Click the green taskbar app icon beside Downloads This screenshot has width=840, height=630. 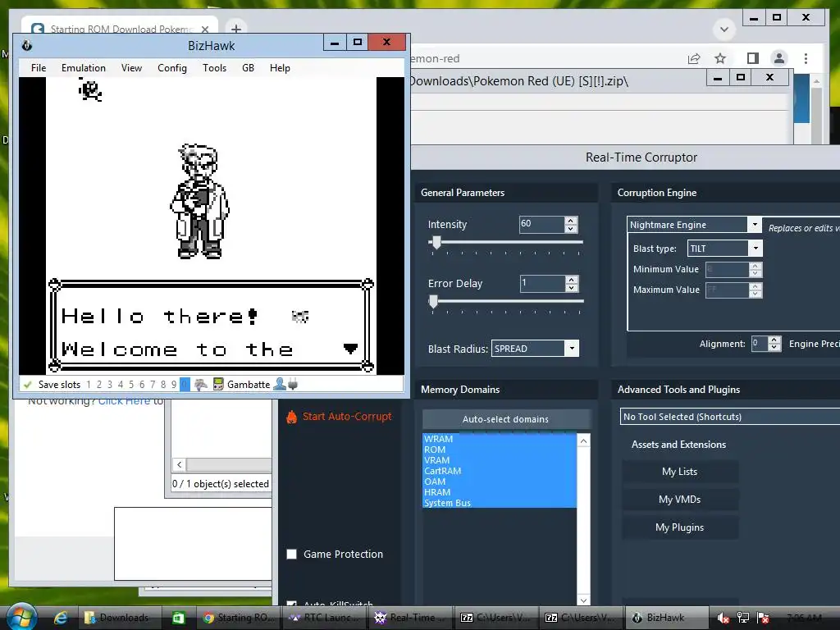178,618
